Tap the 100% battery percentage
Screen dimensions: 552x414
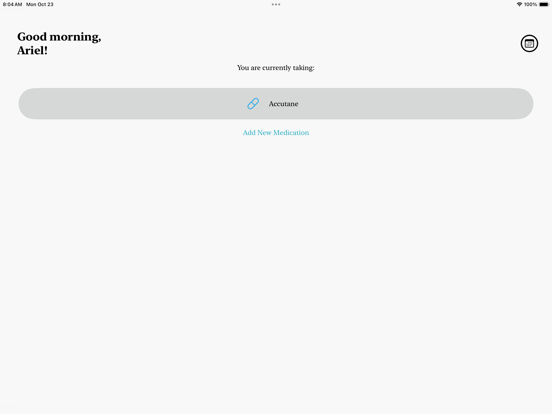click(530, 4)
